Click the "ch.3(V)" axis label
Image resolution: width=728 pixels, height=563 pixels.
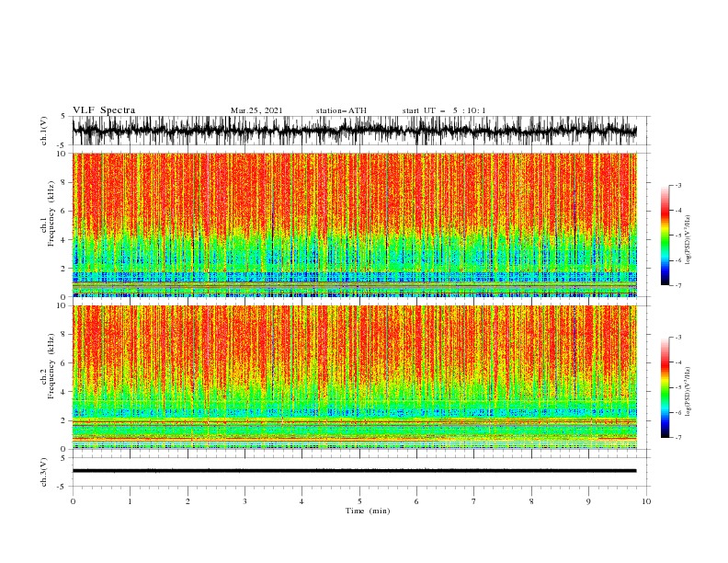pos(44,472)
